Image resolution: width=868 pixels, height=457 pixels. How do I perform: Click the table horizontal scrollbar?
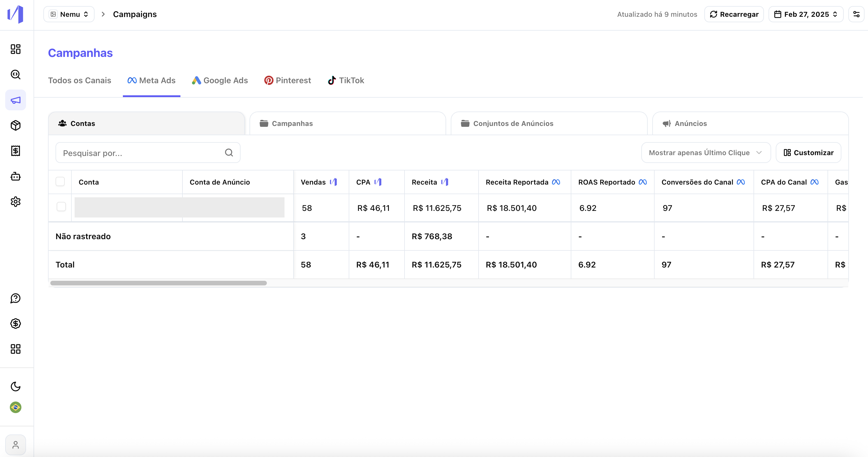tap(159, 283)
